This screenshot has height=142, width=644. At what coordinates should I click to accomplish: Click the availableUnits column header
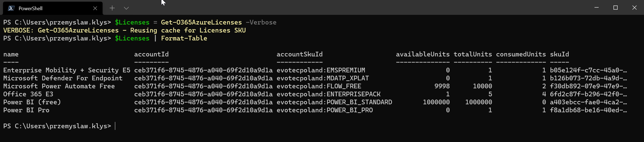coord(423,54)
